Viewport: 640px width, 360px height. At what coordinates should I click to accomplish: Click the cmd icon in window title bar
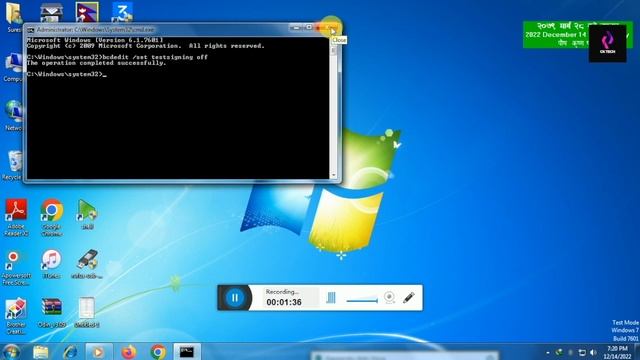pyautogui.click(x=31, y=30)
